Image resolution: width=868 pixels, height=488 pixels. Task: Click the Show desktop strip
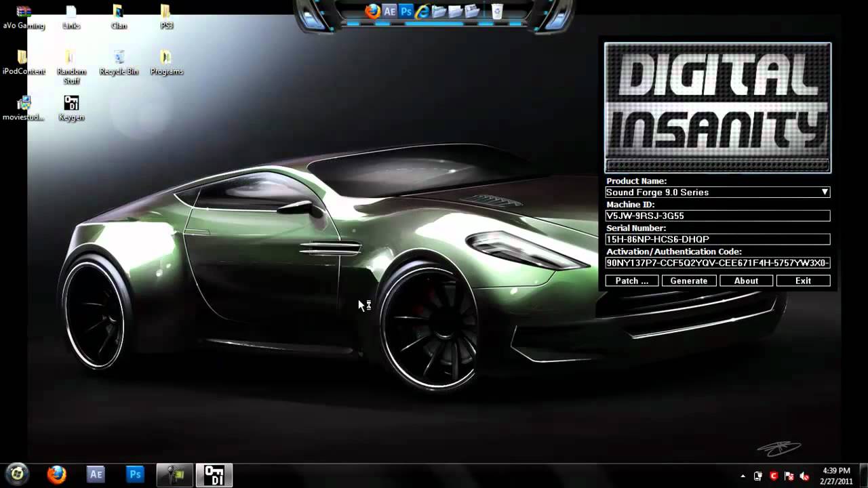[x=863, y=475]
